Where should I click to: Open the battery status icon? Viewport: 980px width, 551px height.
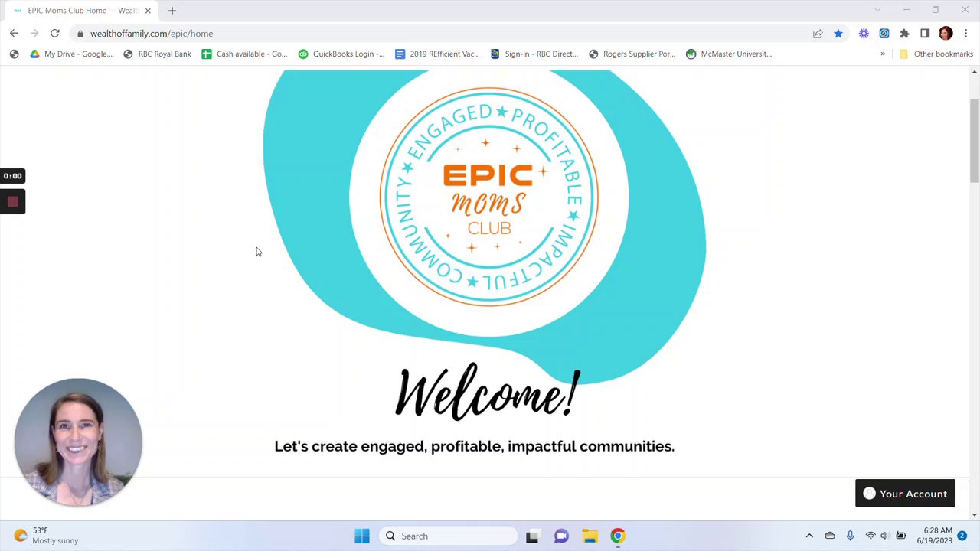pyautogui.click(x=901, y=536)
